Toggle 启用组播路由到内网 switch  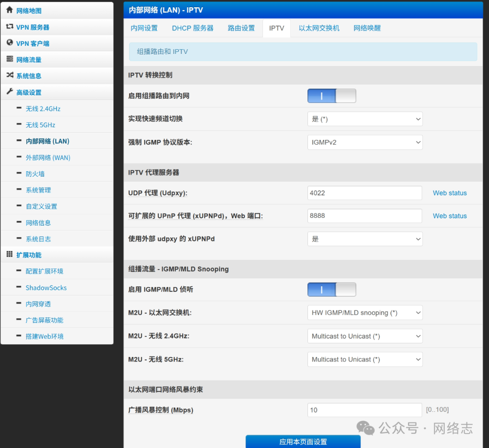[331, 96]
